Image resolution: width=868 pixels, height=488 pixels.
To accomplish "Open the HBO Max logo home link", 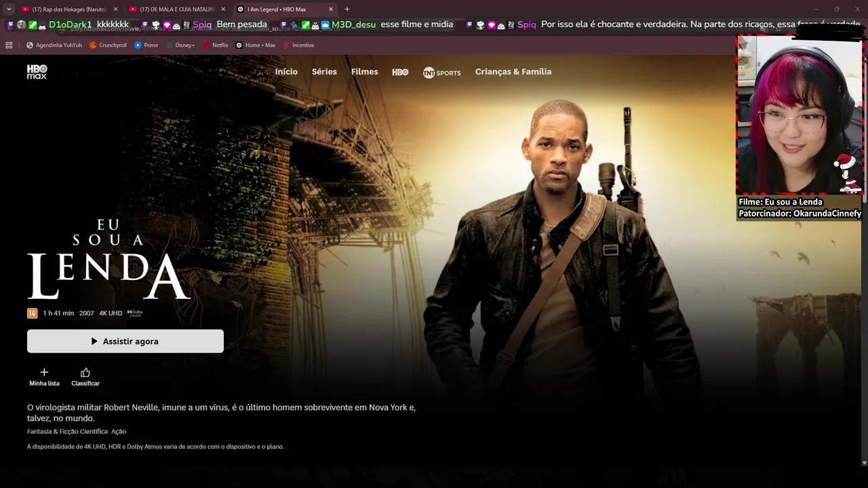I will (x=37, y=72).
